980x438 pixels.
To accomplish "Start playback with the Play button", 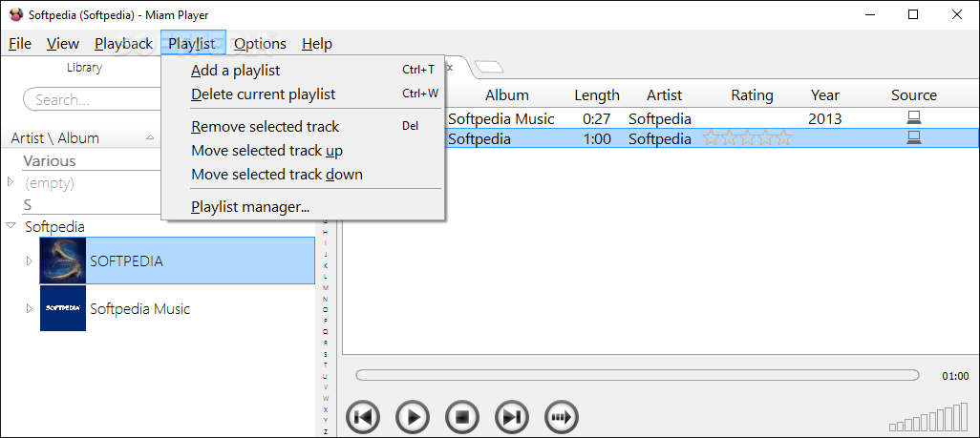I will (x=413, y=417).
